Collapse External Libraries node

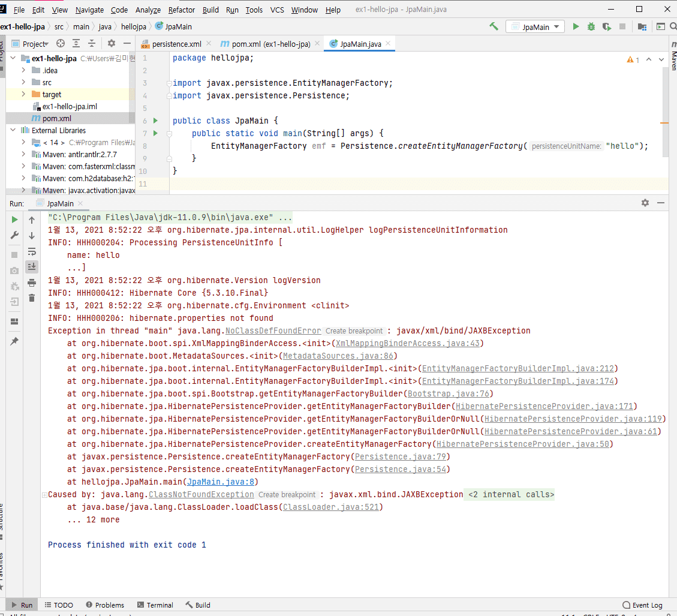(13, 130)
